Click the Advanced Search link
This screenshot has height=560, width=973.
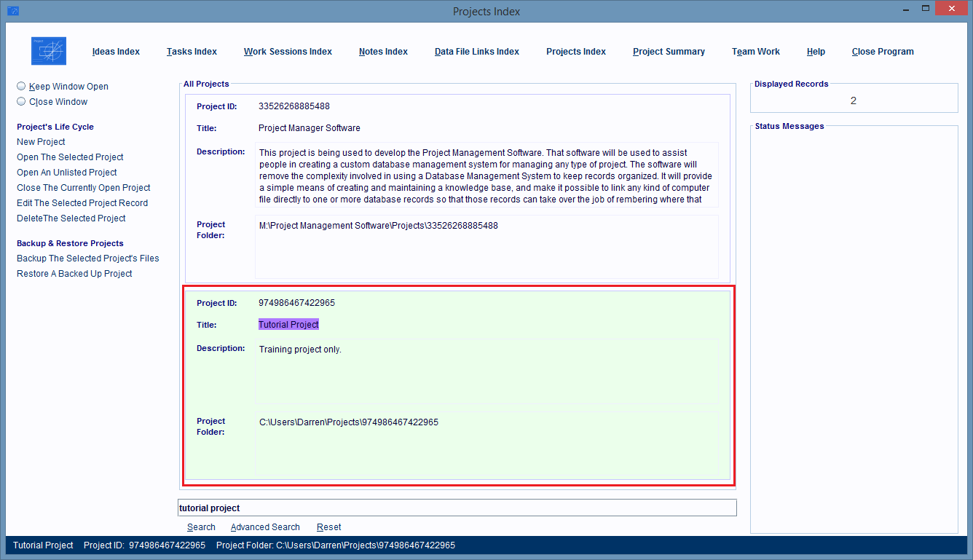click(x=265, y=527)
